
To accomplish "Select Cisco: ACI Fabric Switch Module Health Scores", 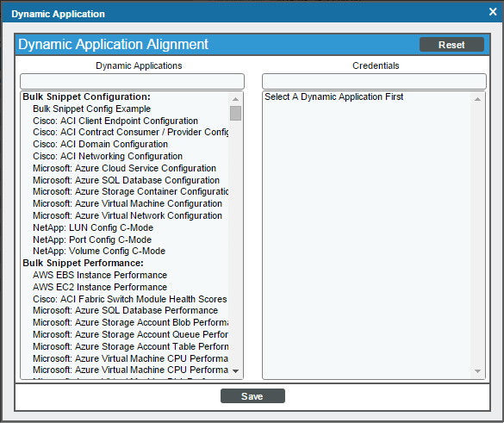I will pyautogui.click(x=130, y=299).
